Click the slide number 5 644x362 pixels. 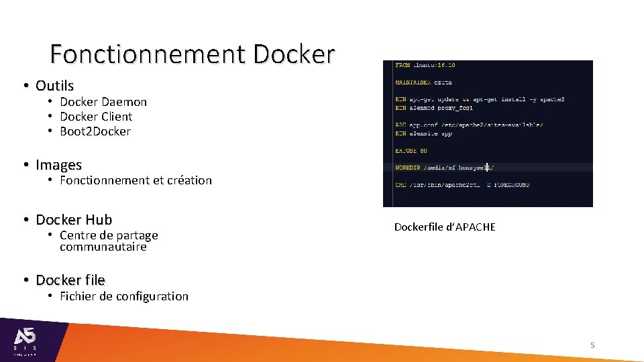pos(592,345)
